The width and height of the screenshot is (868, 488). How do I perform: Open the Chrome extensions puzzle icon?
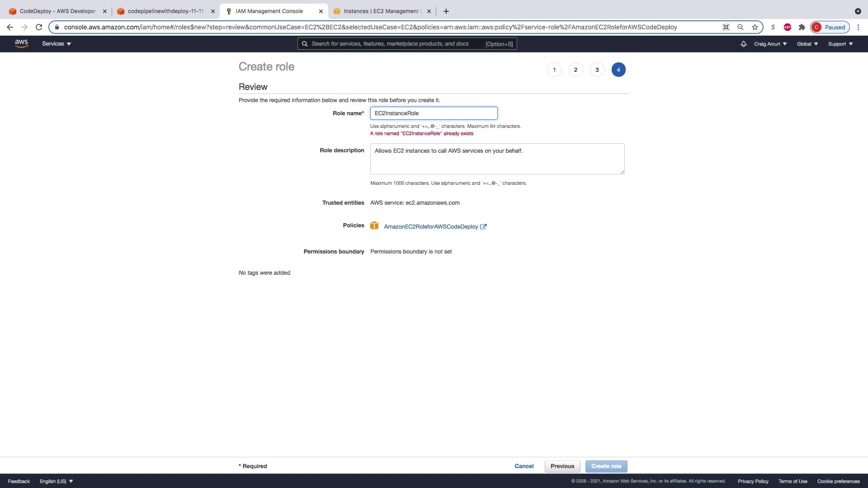[802, 27]
